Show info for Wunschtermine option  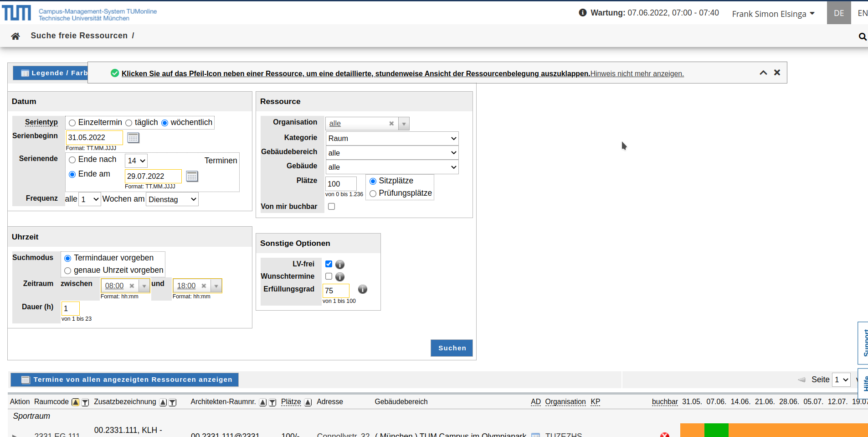(x=340, y=277)
